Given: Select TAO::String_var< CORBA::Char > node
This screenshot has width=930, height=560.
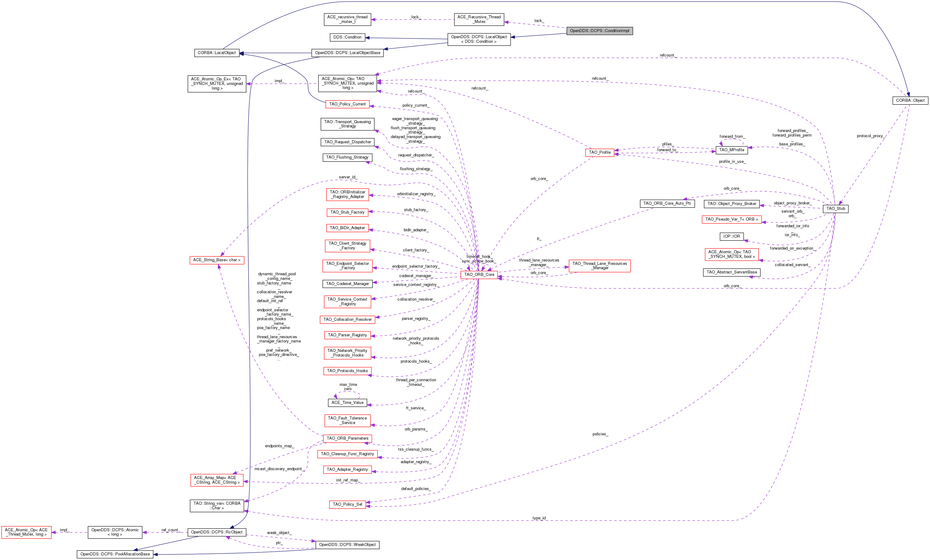Looking at the screenshot, I should click(217, 506).
